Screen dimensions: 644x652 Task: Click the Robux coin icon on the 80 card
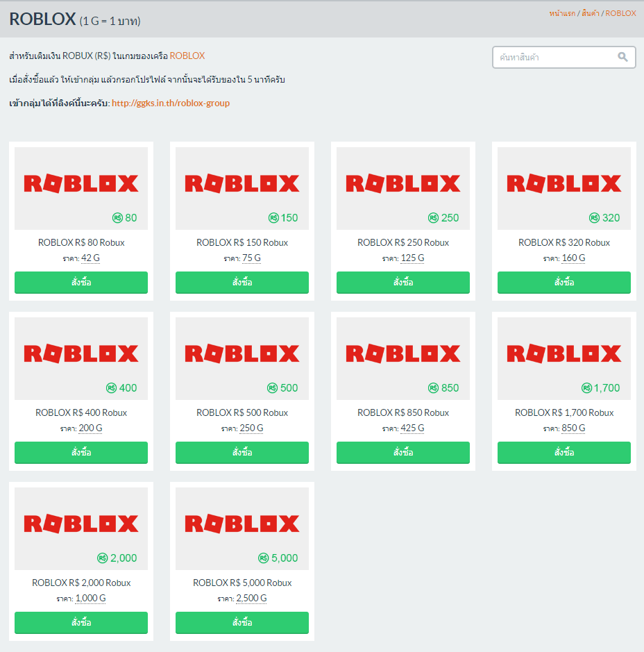(x=117, y=217)
